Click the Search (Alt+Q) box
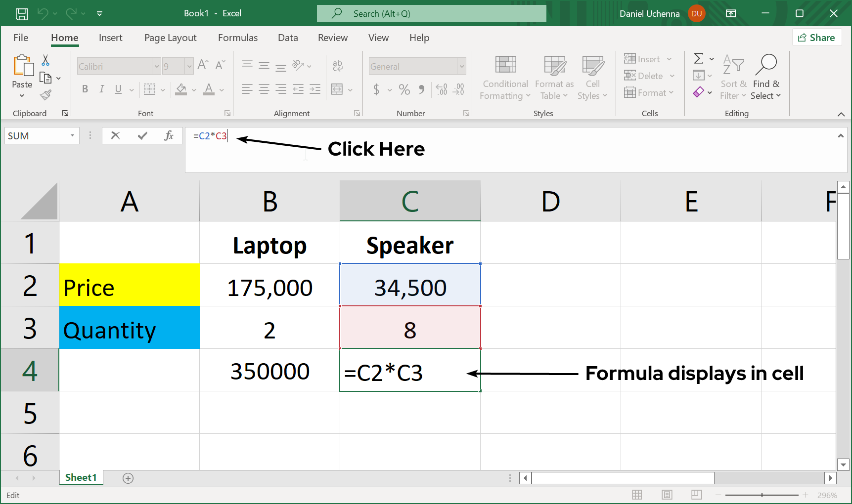 (431, 14)
